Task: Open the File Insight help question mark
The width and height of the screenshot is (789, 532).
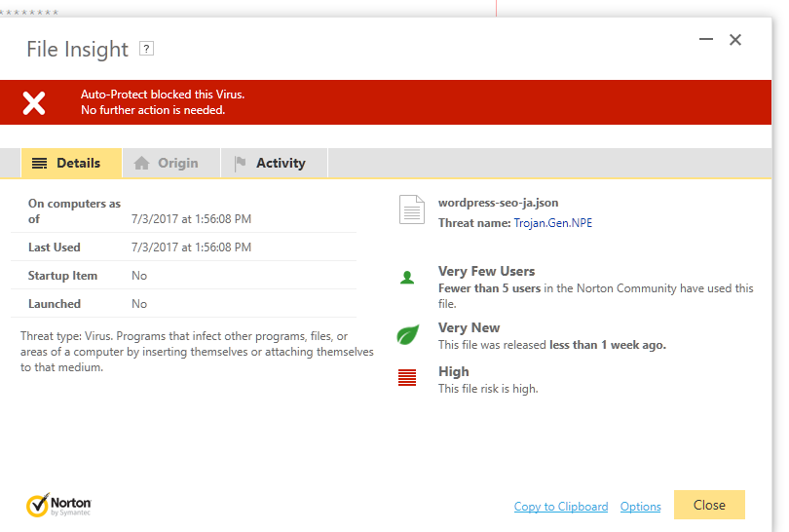Action: click(146, 49)
